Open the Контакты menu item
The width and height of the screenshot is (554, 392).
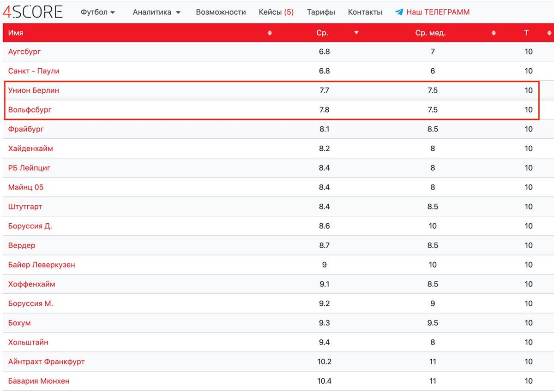click(x=365, y=12)
